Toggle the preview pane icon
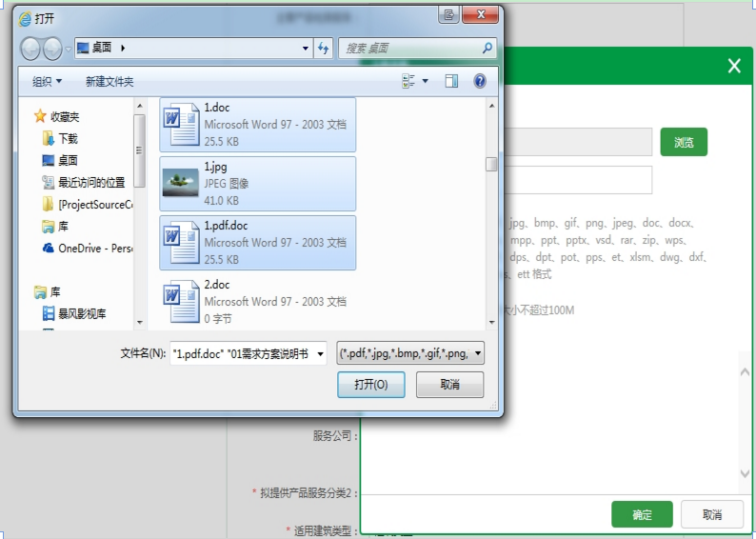 tap(451, 81)
